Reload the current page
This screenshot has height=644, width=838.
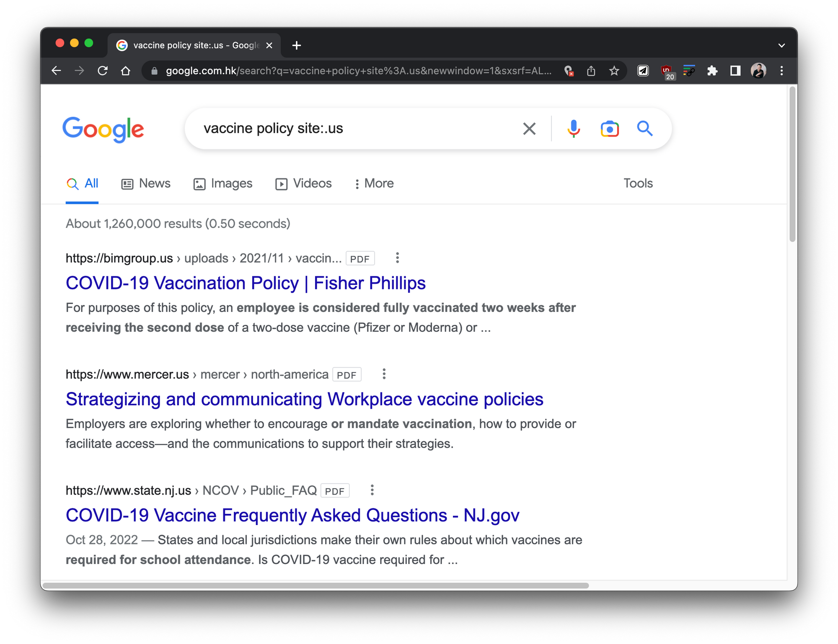(103, 71)
